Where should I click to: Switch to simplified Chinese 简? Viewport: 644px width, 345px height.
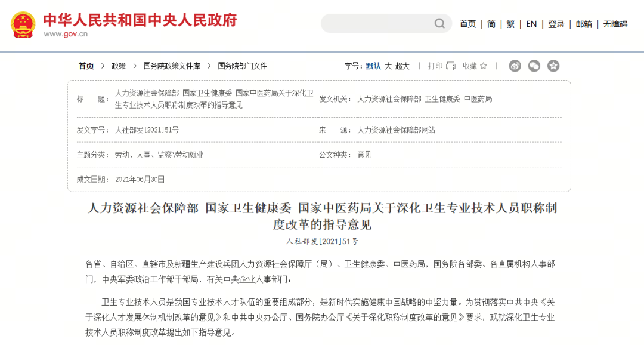click(x=491, y=24)
